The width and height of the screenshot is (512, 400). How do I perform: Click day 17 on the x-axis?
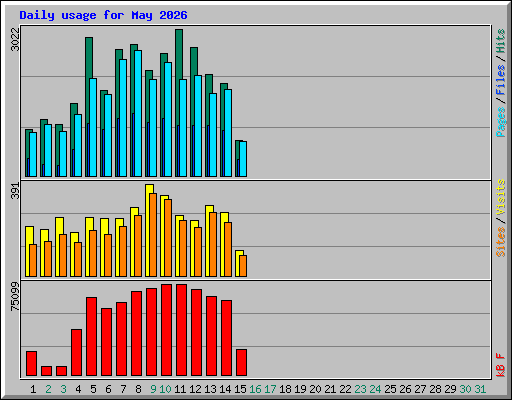[x=270, y=389]
